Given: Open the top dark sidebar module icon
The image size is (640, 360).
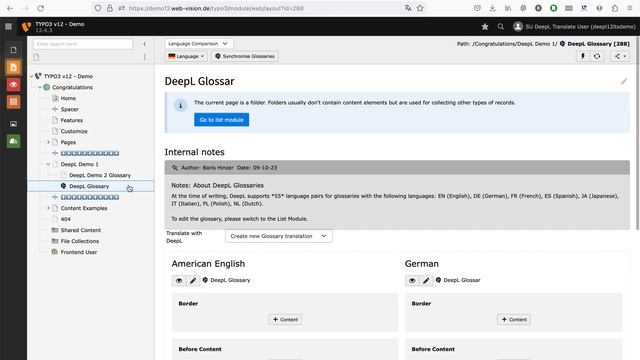Looking at the screenshot, I should pyautogui.click(x=13, y=50).
